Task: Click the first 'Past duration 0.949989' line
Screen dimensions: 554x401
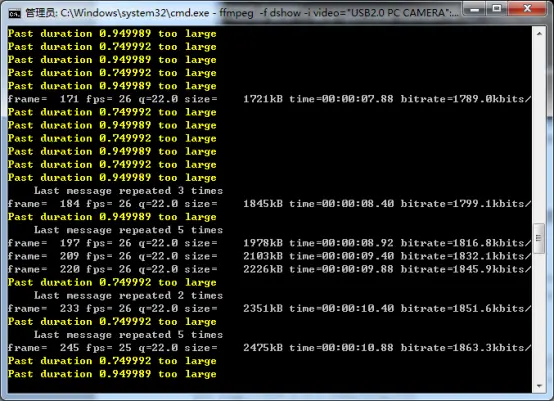Action: [x=112, y=34]
